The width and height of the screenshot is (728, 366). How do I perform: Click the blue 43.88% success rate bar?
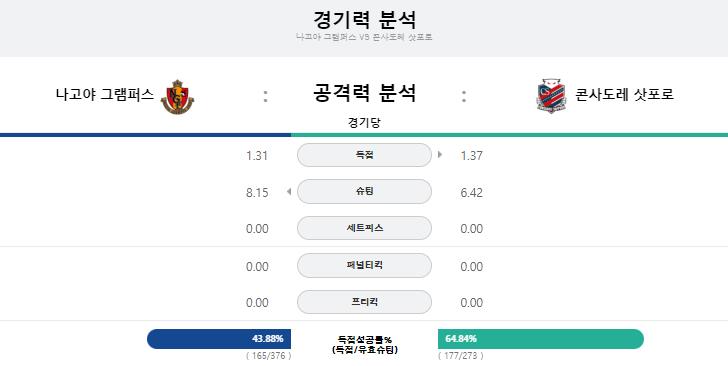point(219,339)
